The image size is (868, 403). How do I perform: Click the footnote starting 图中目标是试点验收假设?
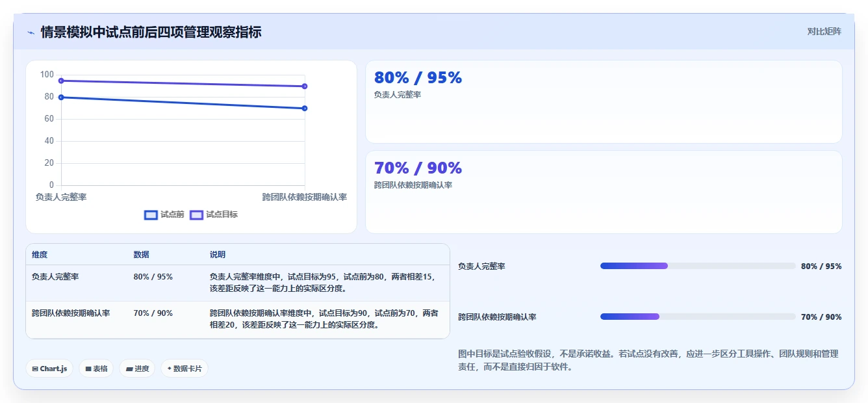pyautogui.click(x=648, y=360)
